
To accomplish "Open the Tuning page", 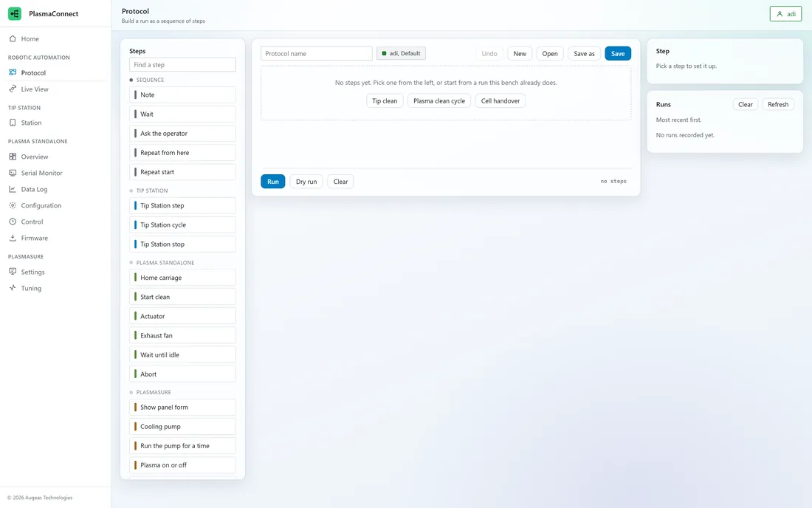I will (55, 288).
